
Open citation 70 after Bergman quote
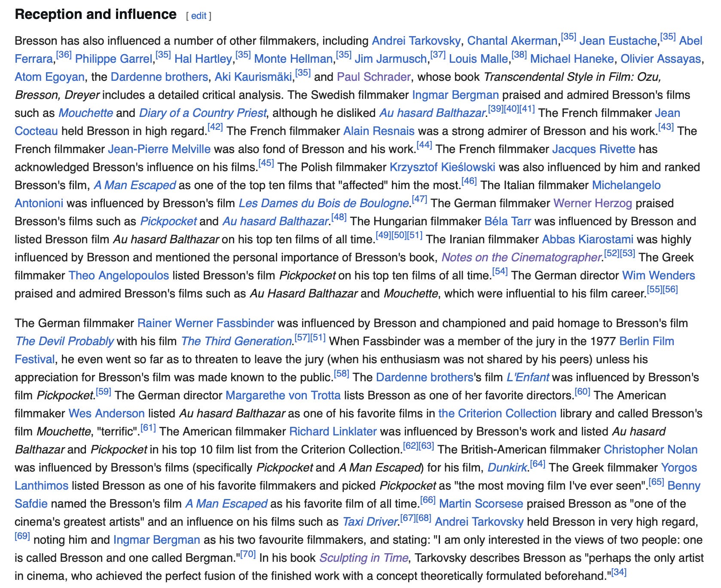[248, 554]
